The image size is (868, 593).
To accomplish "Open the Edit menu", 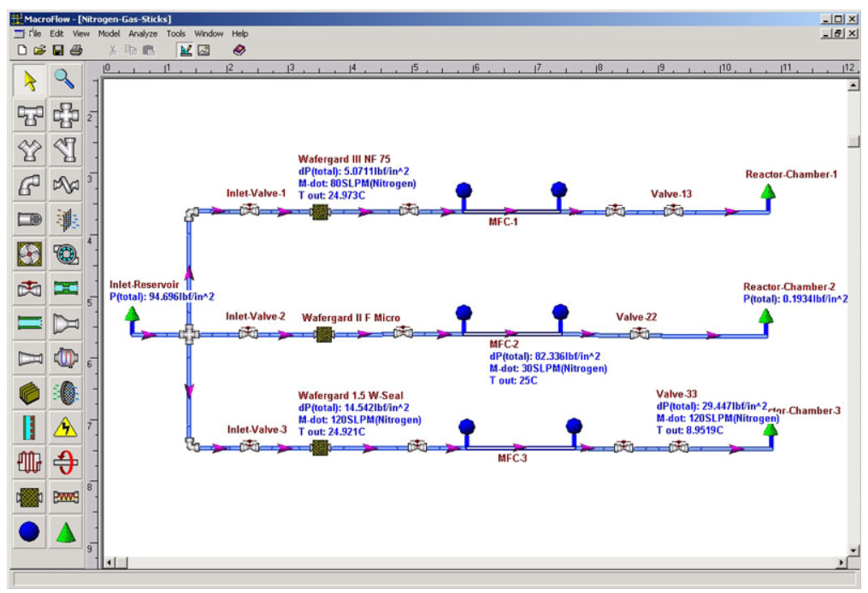I will (56, 33).
